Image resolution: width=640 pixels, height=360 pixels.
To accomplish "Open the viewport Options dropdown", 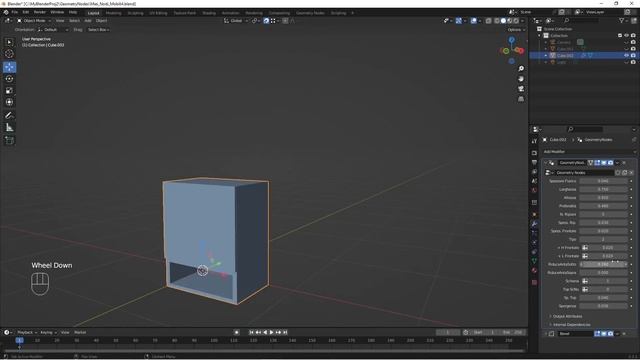I will 516,30.
